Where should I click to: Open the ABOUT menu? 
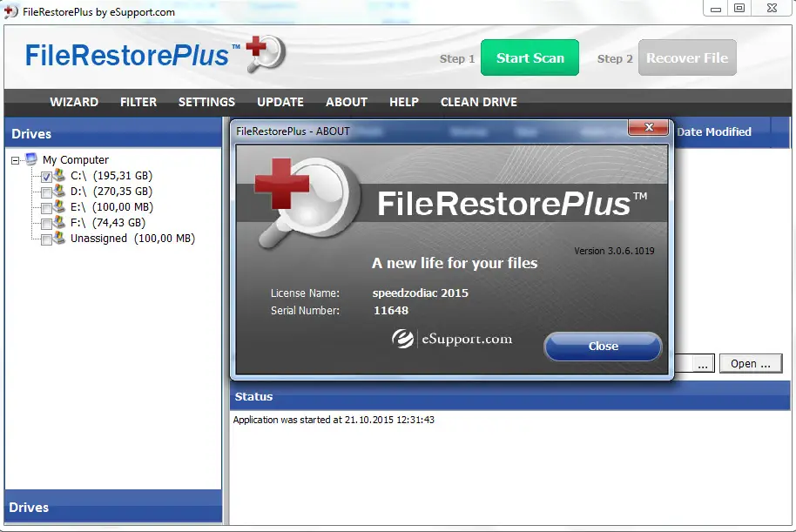pyautogui.click(x=347, y=102)
